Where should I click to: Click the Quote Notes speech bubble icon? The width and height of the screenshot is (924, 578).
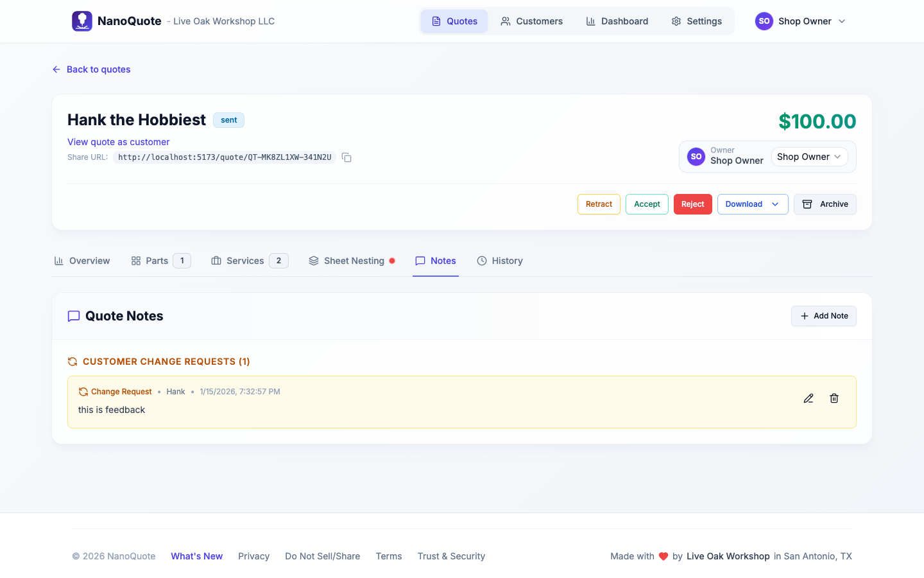[74, 316]
